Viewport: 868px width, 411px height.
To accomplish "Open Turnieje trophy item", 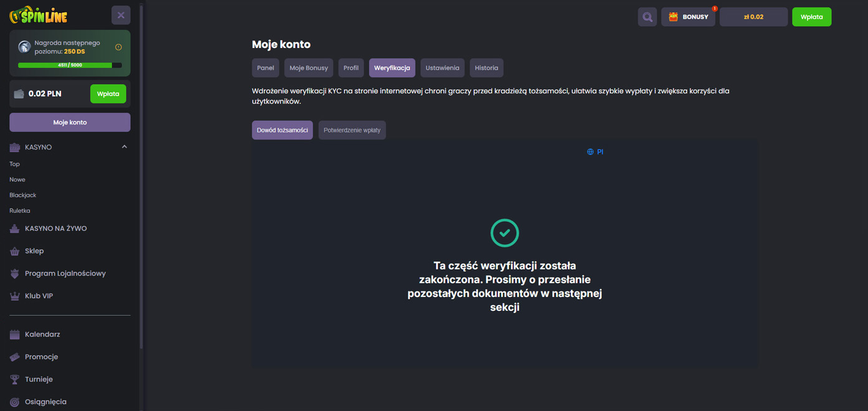I will [39, 379].
